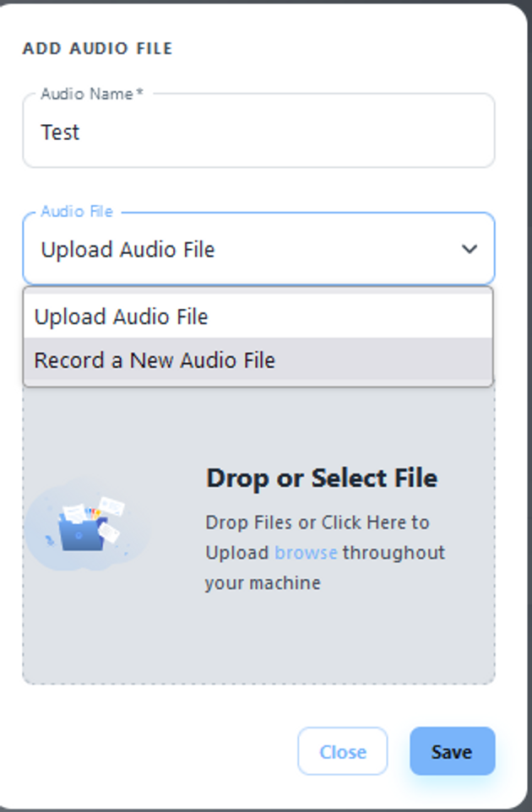Click the 'Drop or Select File' heading

(x=322, y=478)
